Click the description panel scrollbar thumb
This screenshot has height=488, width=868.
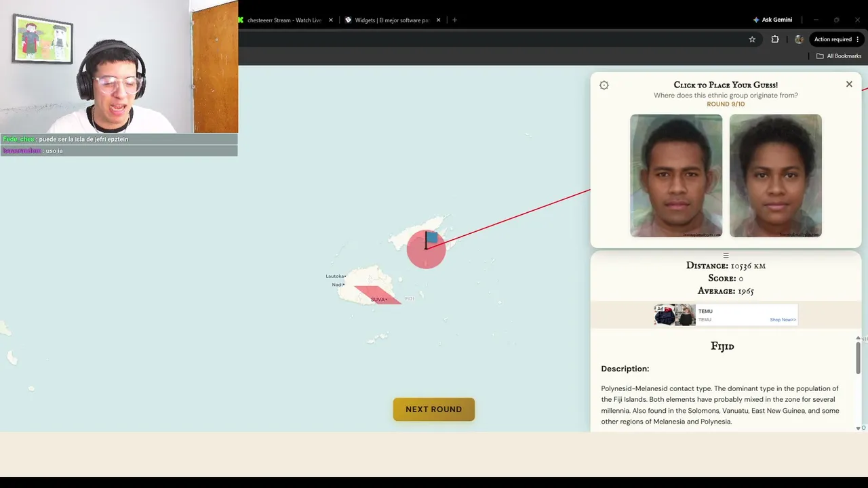(x=858, y=357)
